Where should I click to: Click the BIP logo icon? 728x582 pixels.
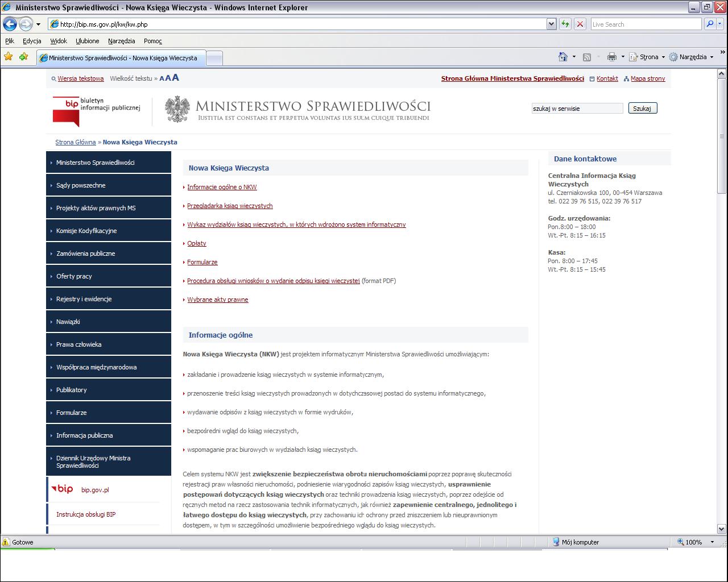click(x=66, y=111)
